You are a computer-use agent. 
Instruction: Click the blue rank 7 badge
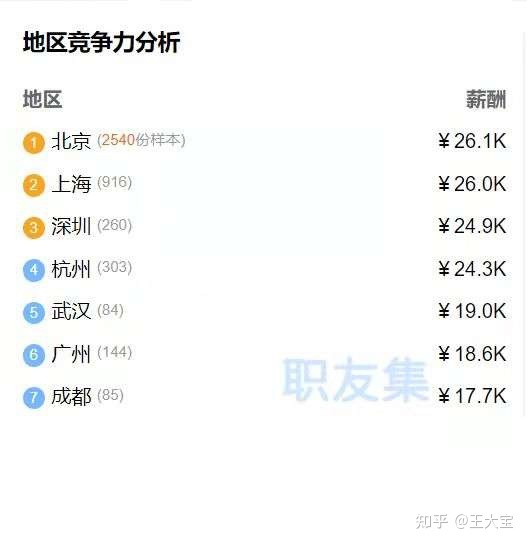34,397
